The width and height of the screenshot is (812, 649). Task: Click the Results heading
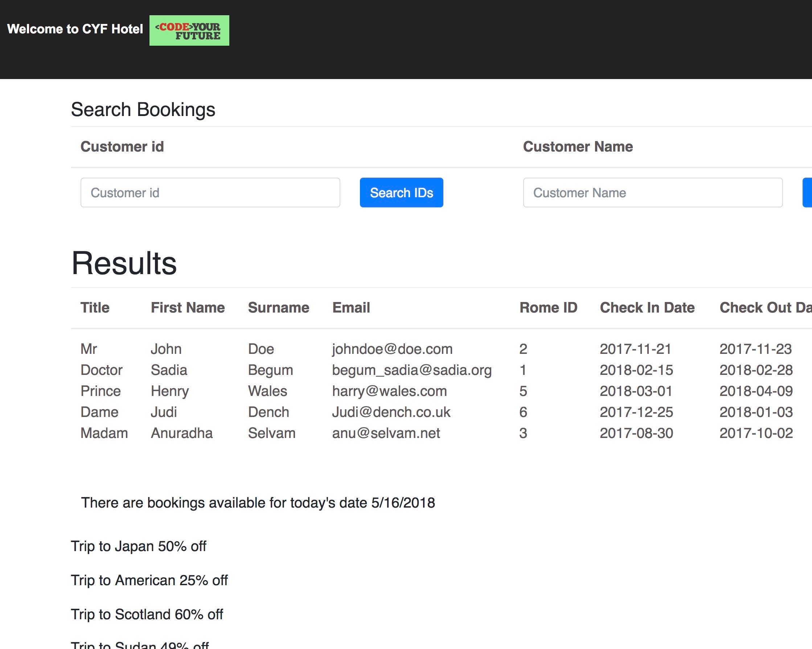coord(124,263)
